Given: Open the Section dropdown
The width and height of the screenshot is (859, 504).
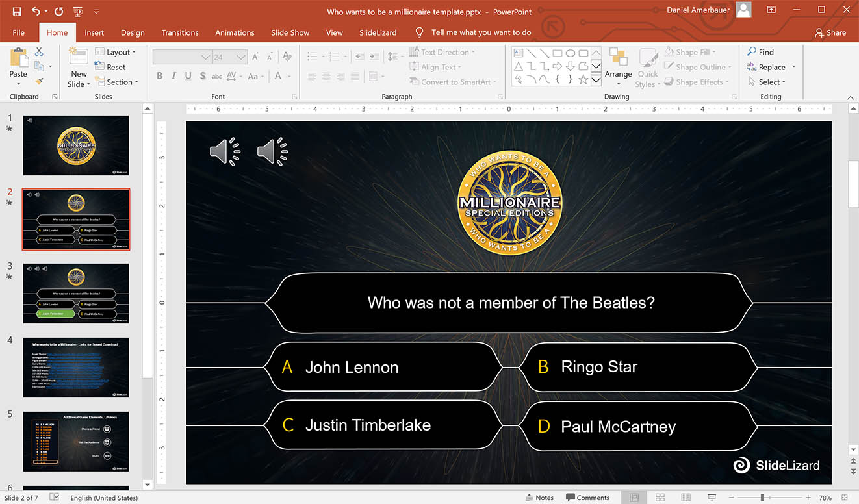Looking at the screenshot, I should pyautogui.click(x=117, y=82).
